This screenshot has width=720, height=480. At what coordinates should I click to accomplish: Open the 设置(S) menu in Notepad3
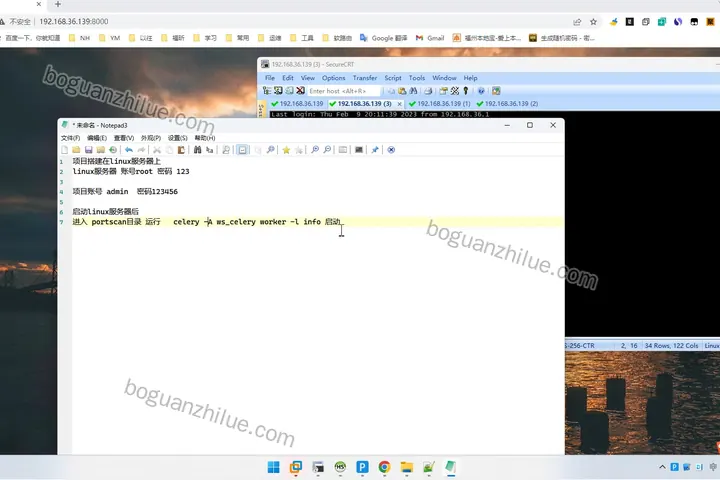177,138
